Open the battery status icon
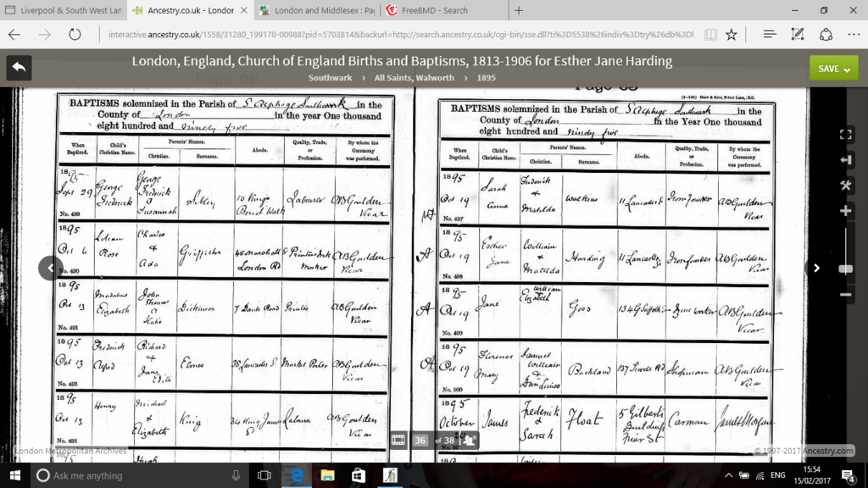This screenshot has height=488, width=868. (x=744, y=475)
